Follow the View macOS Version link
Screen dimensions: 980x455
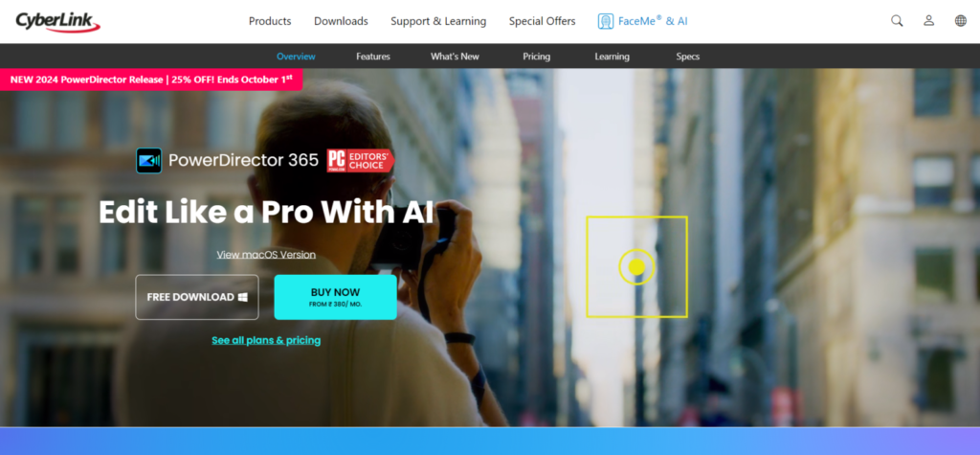click(266, 255)
